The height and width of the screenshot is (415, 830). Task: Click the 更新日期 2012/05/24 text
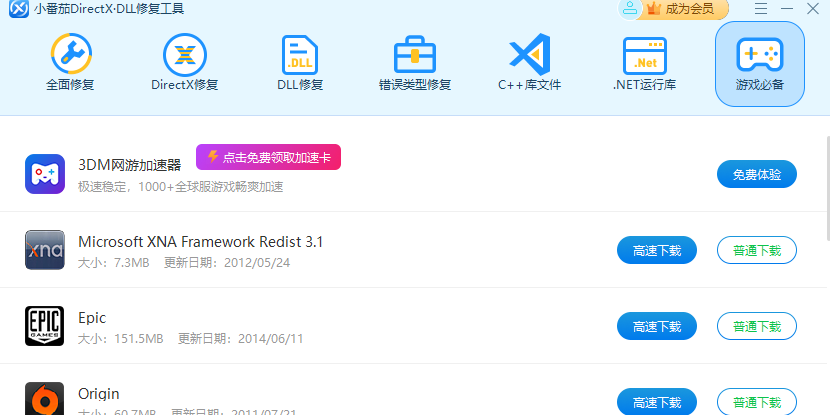[227, 263]
